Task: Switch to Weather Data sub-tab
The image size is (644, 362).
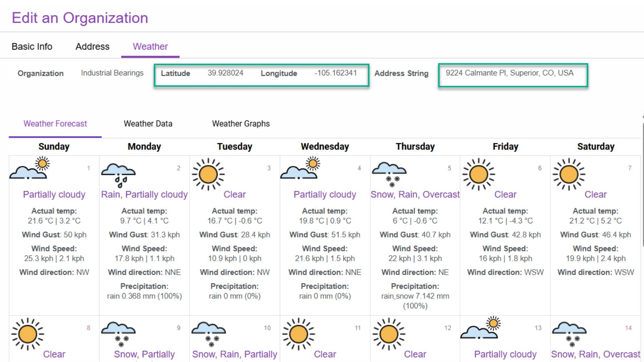Action: click(148, 124)
